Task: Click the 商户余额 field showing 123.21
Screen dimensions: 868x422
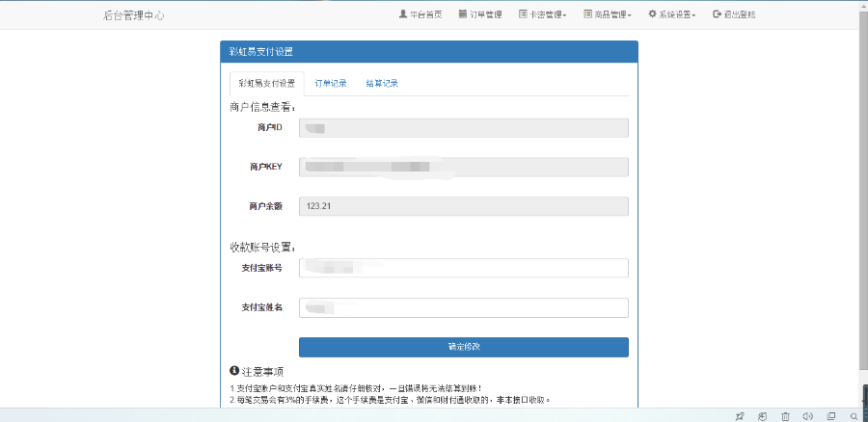Action: coord(464,206)
